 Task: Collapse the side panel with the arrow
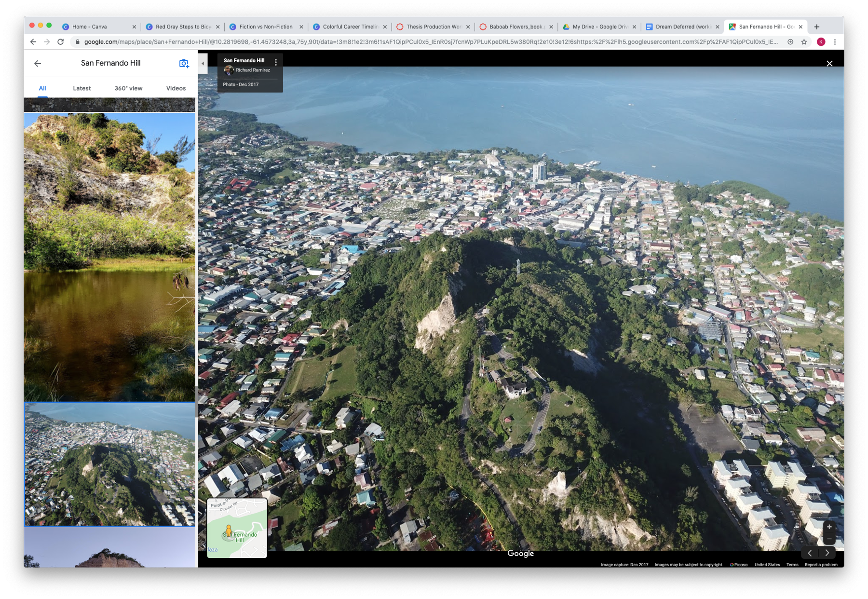203,63
